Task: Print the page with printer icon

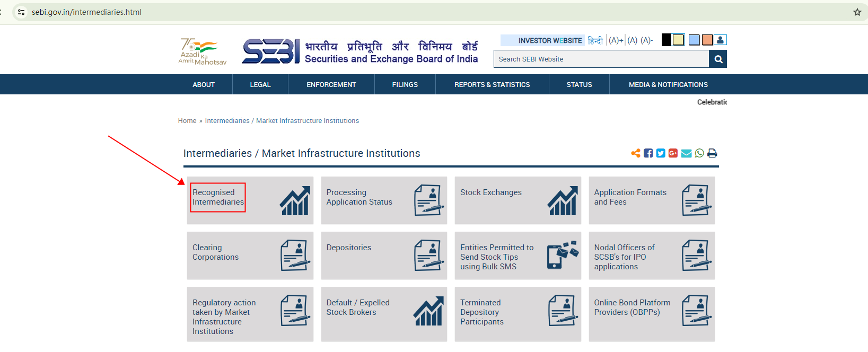Action: tap(712, 153)
